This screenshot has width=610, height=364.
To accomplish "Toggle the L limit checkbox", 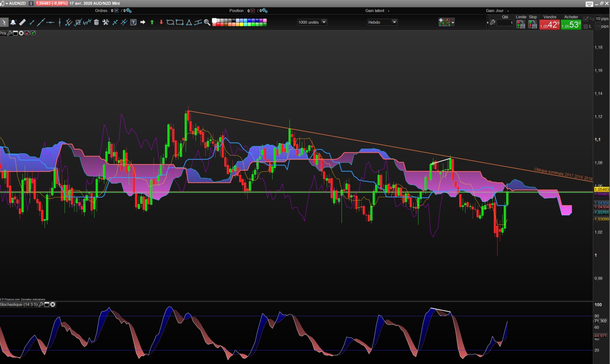I will 586,27.
